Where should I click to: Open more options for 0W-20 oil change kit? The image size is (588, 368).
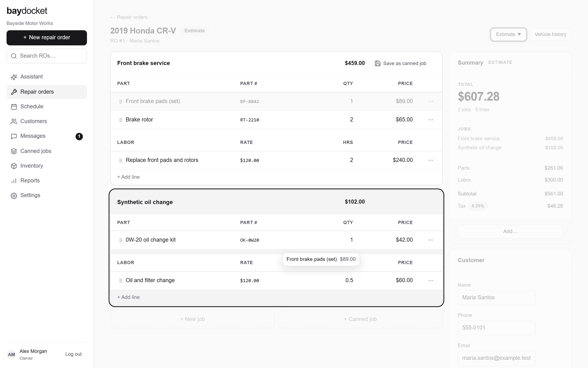click(x=431, y=240)
